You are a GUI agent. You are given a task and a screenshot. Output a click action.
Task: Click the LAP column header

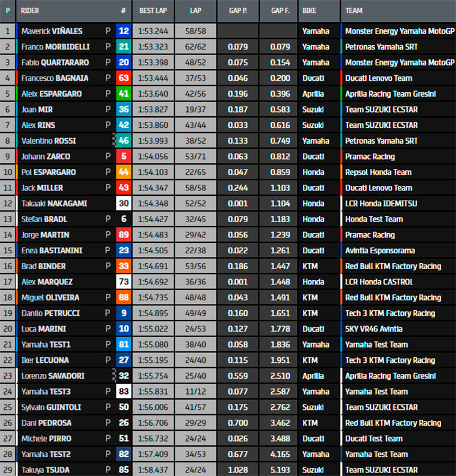point(195,10)
